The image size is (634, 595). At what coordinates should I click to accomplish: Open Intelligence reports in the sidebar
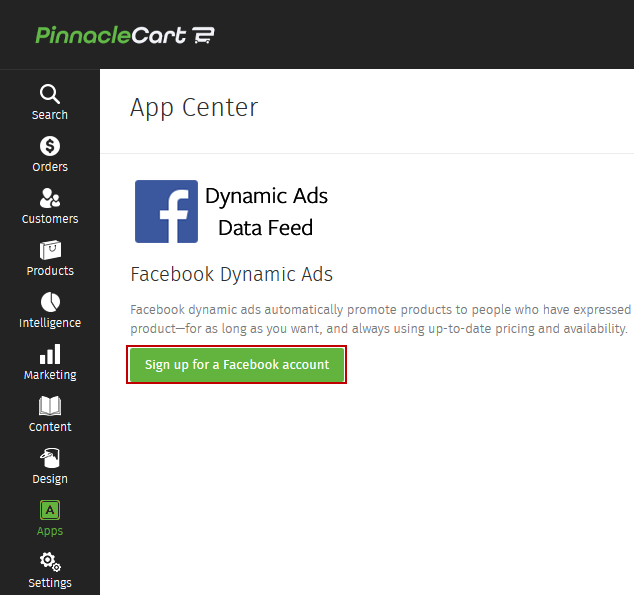[x=50, y=310]
